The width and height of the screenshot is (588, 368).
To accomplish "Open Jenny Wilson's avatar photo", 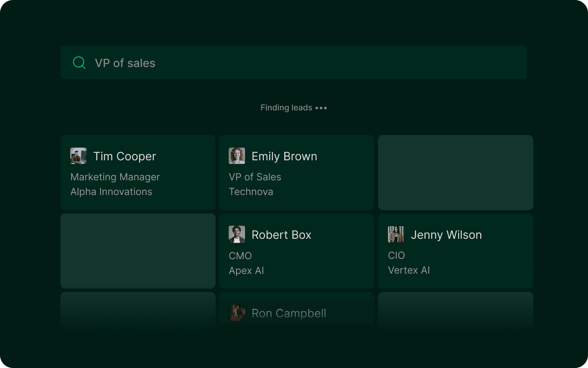I will click(x=396, y=234).
